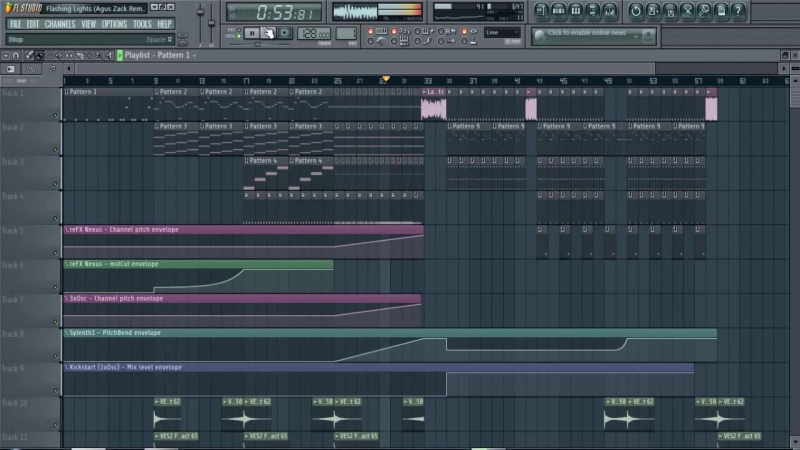The image size is (800, 450).
Task: Open clip menu of Sylenth1 PitchBend envelope
Action: pos(67,333)
